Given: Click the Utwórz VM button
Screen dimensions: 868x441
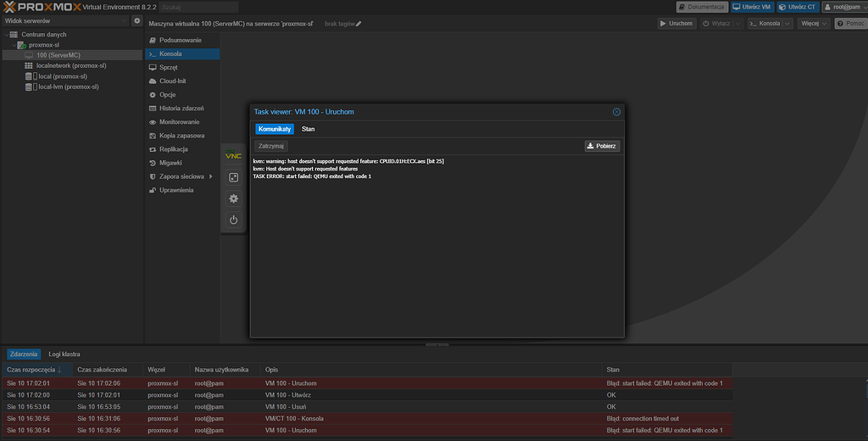Looking at the screenshot, I should coord(751,7).
